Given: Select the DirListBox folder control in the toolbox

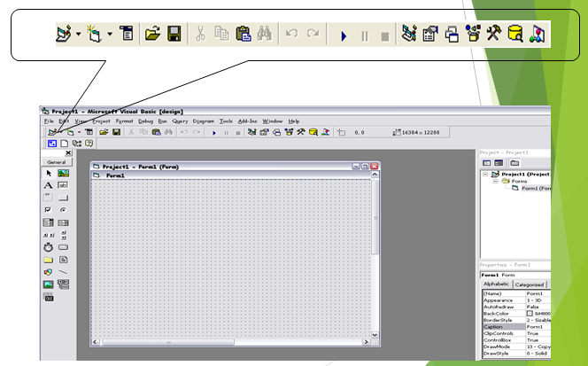Looking at the screenshot, I should 49,260.
